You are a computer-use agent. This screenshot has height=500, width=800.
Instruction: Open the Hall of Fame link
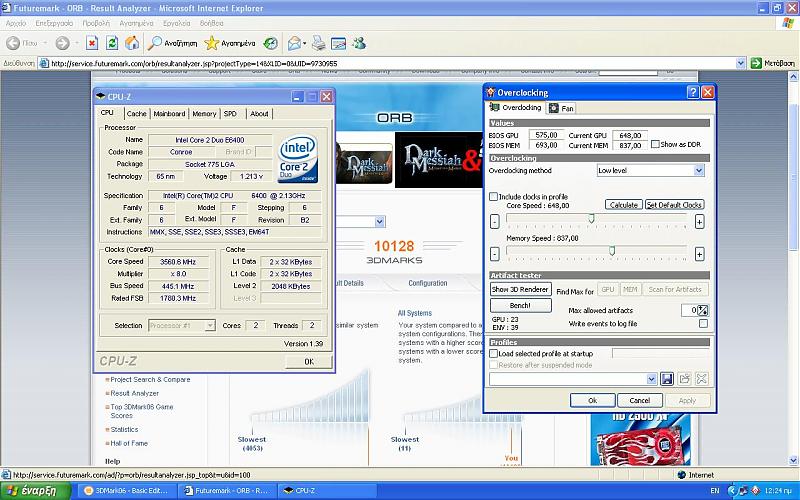pos(129,443)
